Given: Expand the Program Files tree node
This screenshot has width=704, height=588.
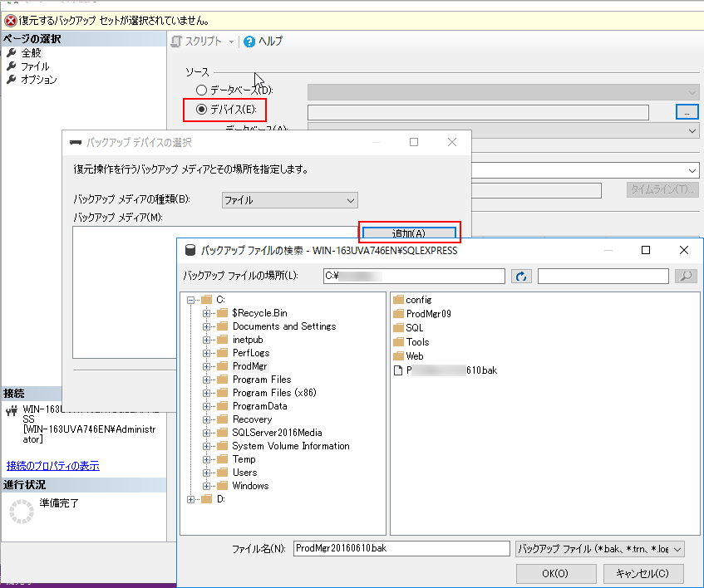Looking at the screenshot, I should pyautogui.click(x=207, y=380).
